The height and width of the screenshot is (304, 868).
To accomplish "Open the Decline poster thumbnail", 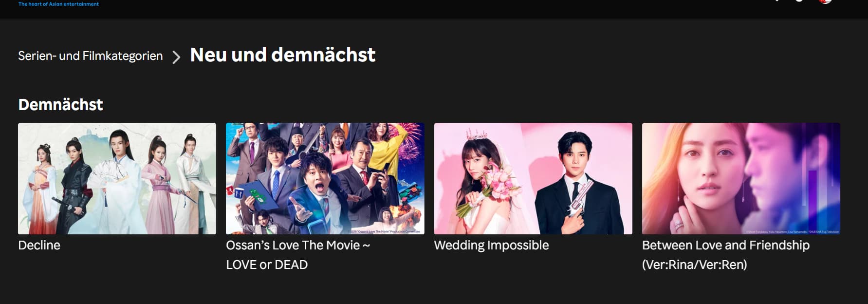I will tap(117, 178).
